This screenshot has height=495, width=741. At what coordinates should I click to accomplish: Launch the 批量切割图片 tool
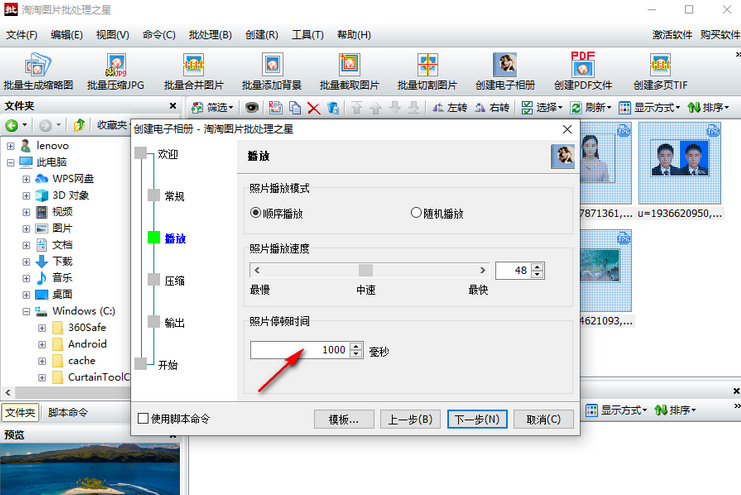coord(427,66)
